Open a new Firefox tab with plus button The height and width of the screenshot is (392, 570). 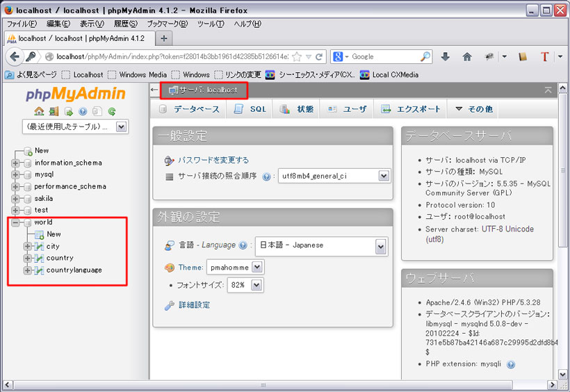coord(163,38)
